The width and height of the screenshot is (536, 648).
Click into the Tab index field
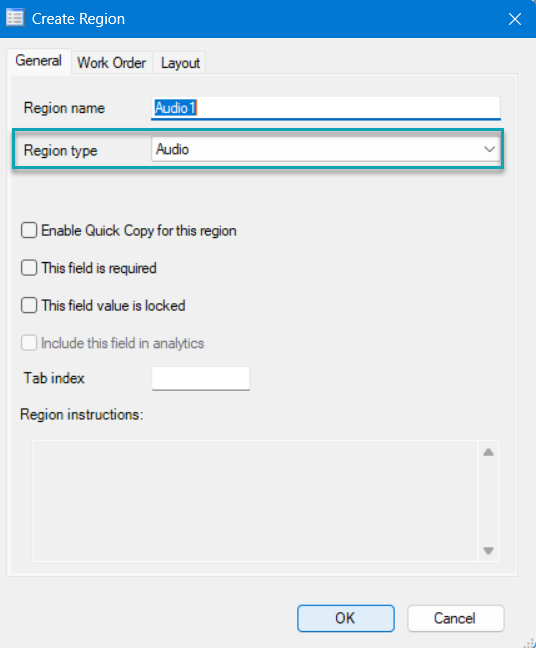pos(201,378)
